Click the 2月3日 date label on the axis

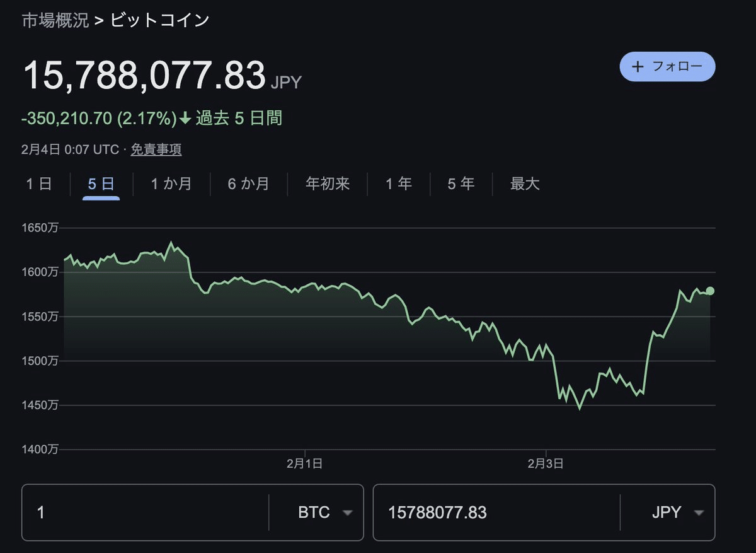[x=547, y=463]
